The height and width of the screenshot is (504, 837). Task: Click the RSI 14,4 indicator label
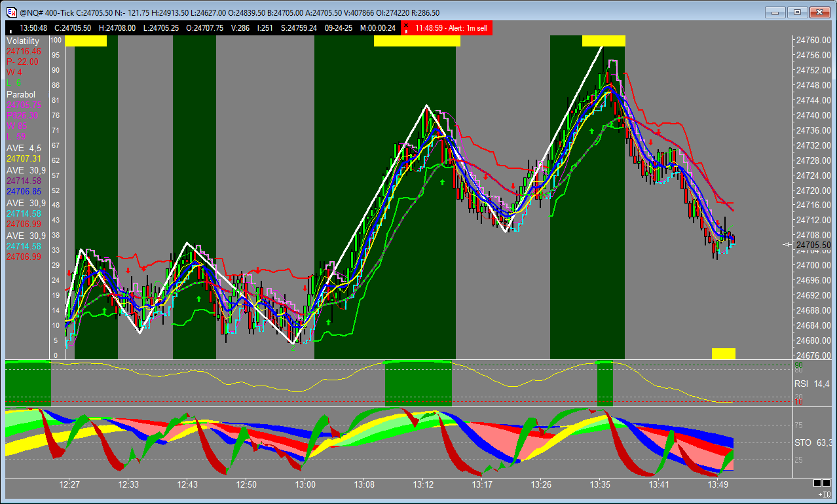tap(811, 384)
